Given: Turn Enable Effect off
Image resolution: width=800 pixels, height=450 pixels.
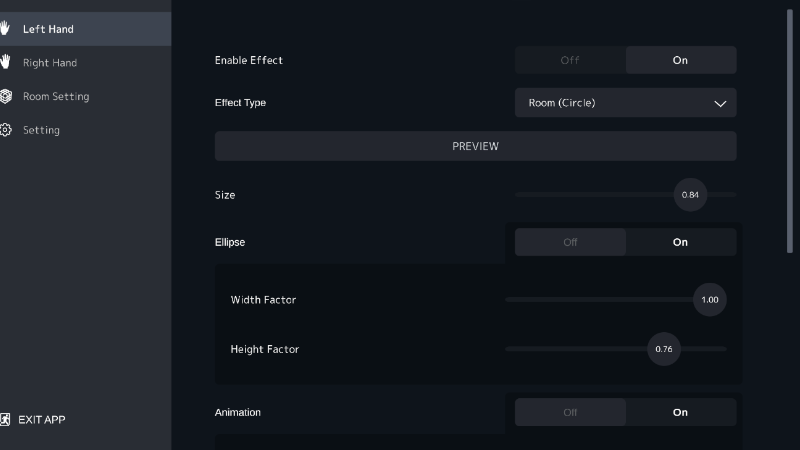Looking at the screenshot, I should 570,60.
